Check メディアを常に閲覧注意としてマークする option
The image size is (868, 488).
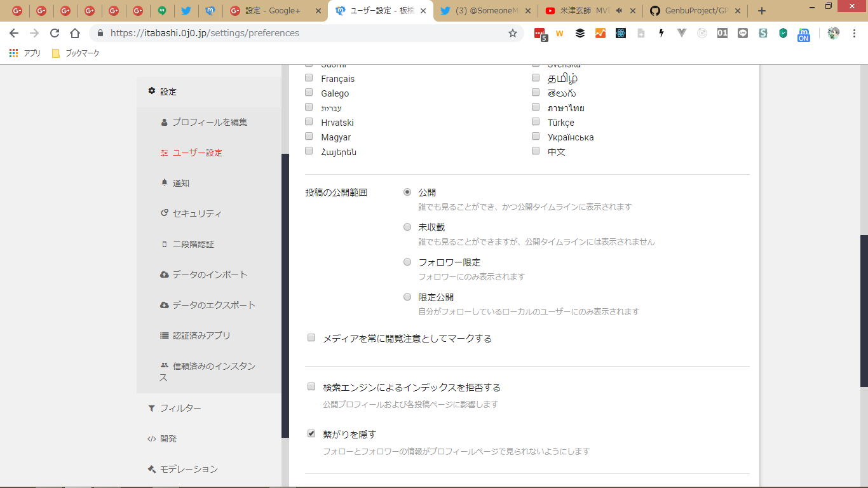click(x=311, y=337)
